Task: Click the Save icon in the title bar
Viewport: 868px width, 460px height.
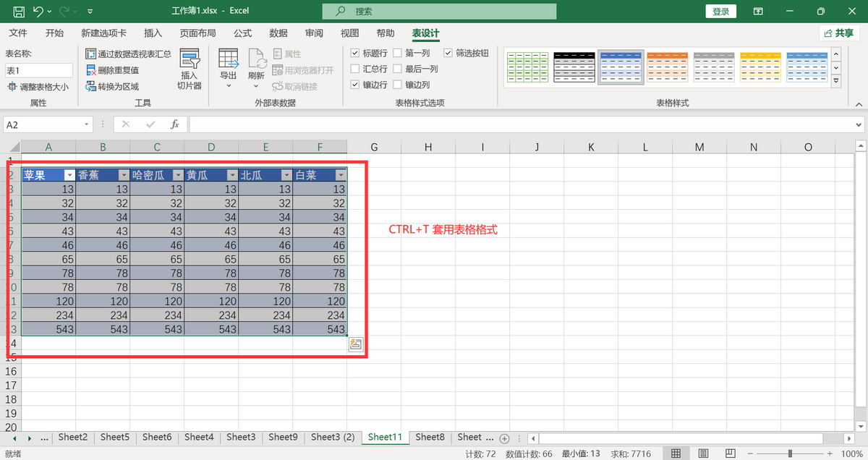Action: 18,12
